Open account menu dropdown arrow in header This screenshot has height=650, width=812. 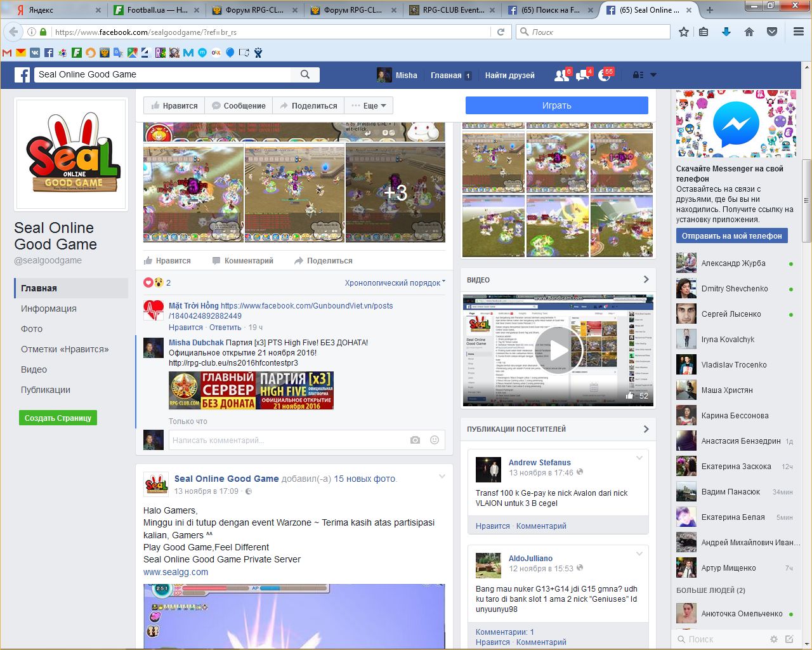click(653, 75)
